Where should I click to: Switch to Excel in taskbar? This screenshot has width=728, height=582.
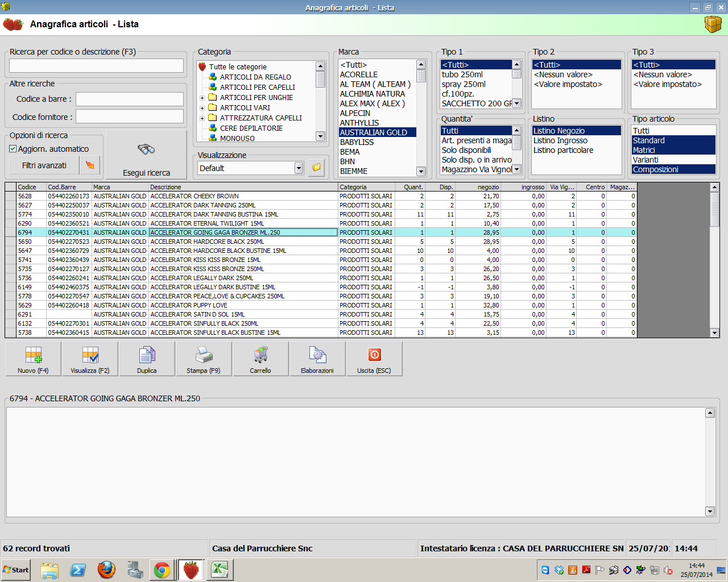click(x=220, y=569)
